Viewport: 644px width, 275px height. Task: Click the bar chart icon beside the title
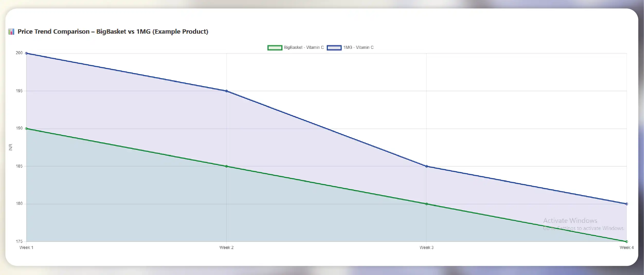point(11,32)
